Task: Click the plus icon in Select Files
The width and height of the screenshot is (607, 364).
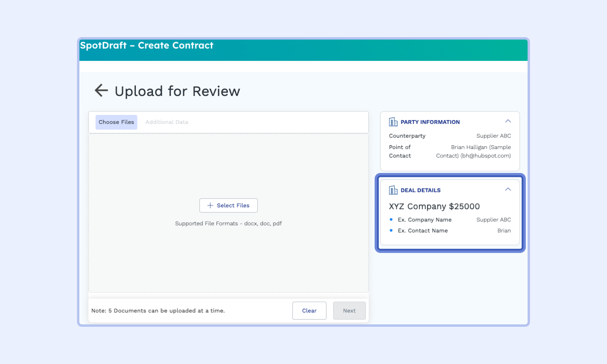Action: (x=210, y=206)
